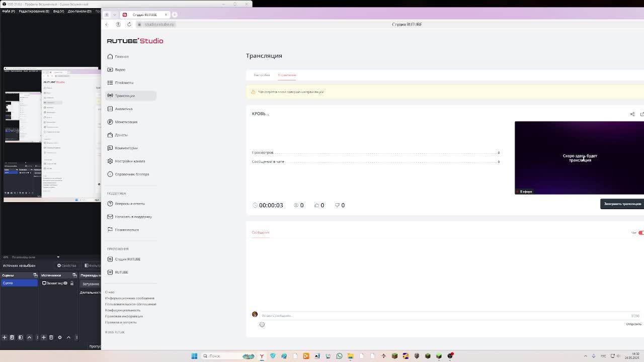This screenshot has width=644, height=362.
Task: Click the likes counter icon
Action: [317, 205]
